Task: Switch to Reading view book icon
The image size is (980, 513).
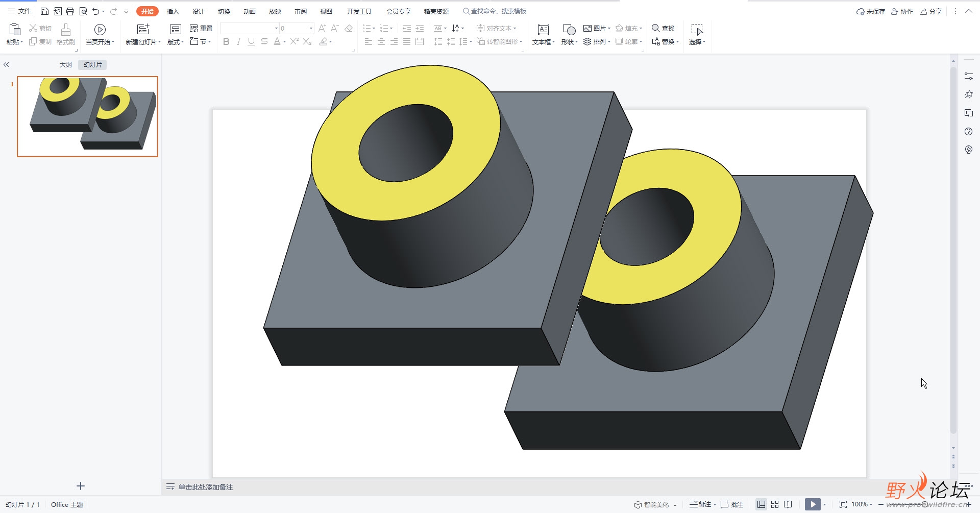Action: click(x=788, y=504)
